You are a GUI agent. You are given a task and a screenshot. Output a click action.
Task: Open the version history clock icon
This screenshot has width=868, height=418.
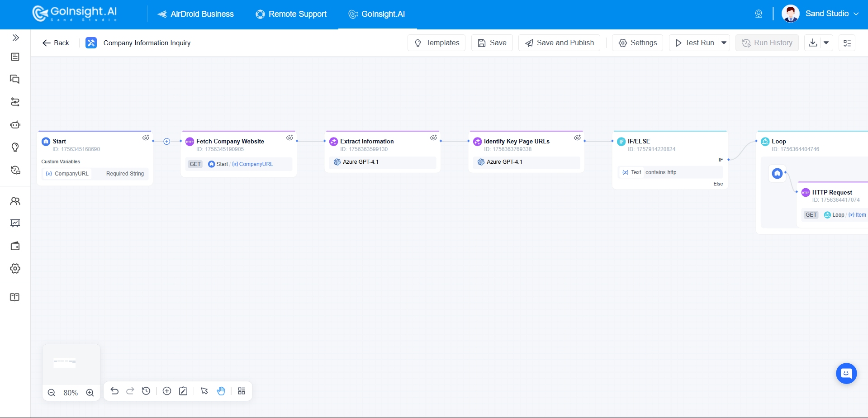click(146, 391)
